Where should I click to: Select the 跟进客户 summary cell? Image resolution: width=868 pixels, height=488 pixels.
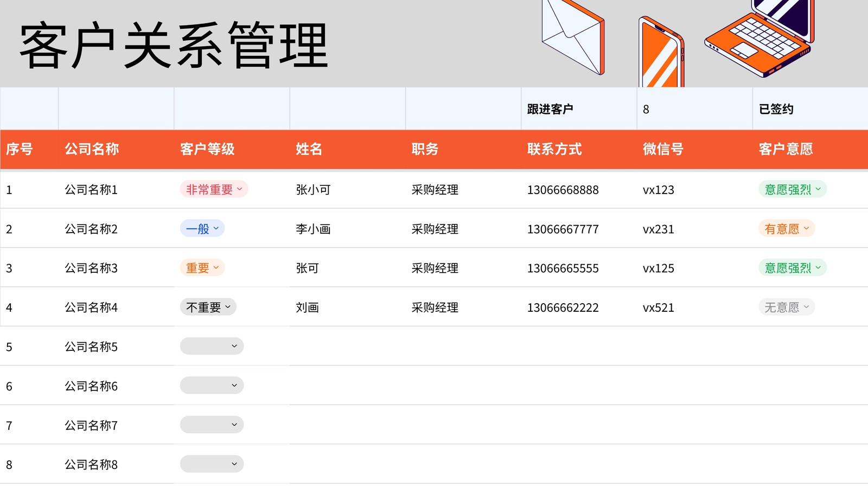coord(579,109)
